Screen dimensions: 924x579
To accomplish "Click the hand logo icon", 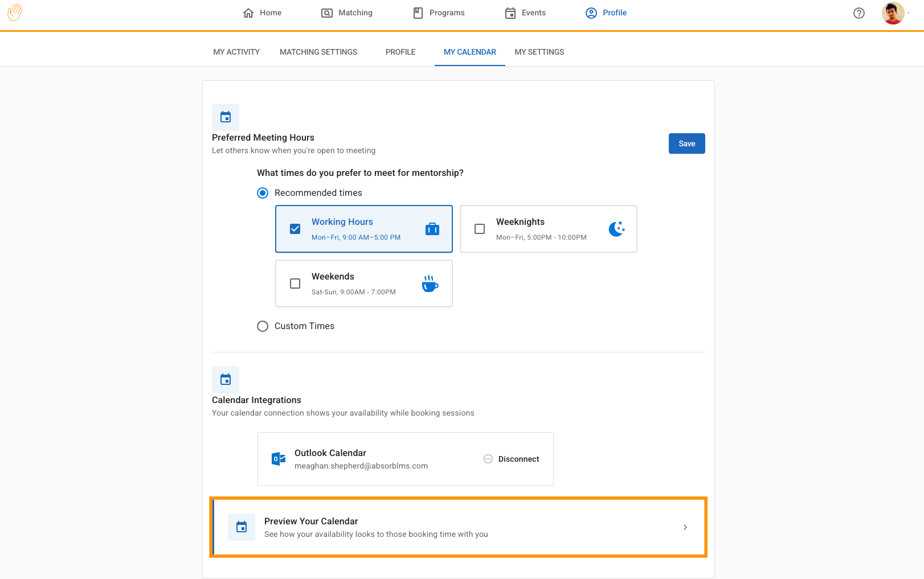I will tap(15, 13).
